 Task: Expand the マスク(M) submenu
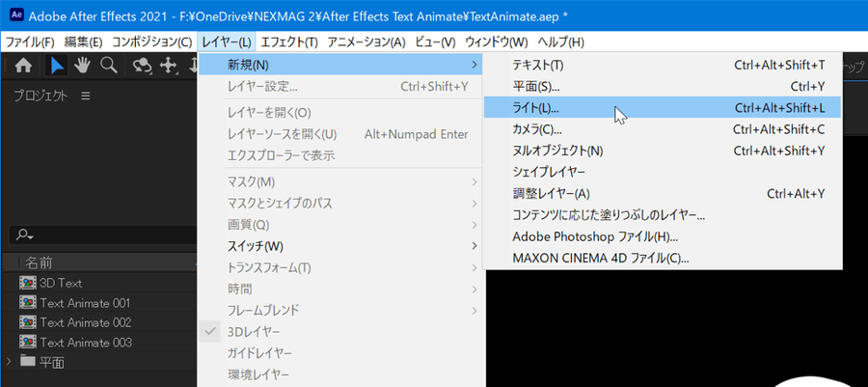point(475,181)
